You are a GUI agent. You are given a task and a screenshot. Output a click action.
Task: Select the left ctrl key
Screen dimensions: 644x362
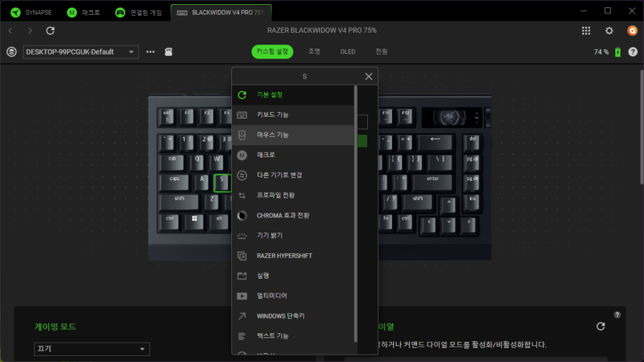point(169,223)
